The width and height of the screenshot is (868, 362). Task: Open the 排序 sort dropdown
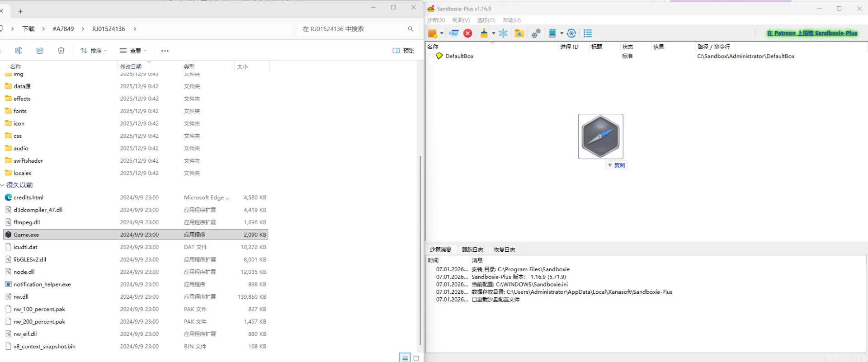(94, 51)
